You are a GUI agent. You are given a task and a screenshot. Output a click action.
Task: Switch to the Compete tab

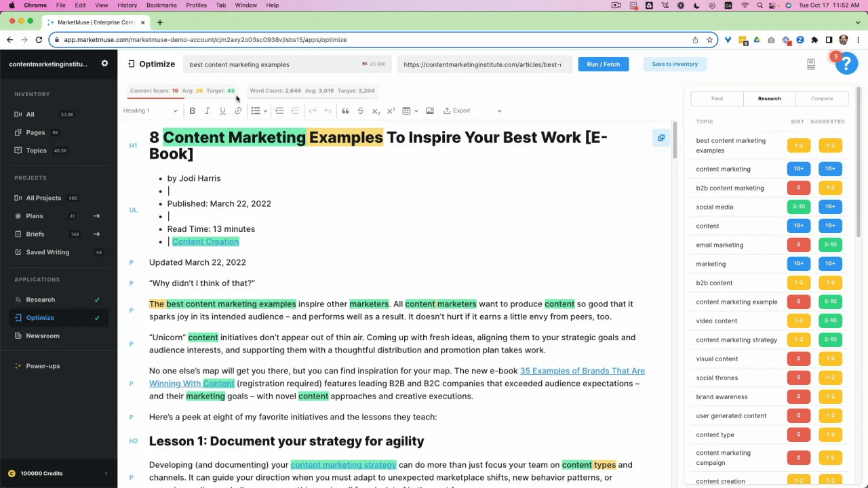click(822, 98)
